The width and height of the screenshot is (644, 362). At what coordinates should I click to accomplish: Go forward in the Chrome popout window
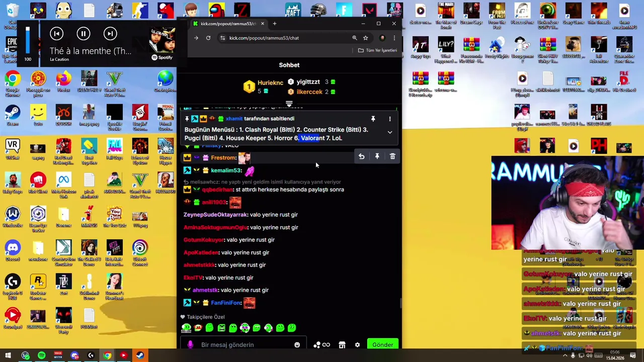[196, 38]
